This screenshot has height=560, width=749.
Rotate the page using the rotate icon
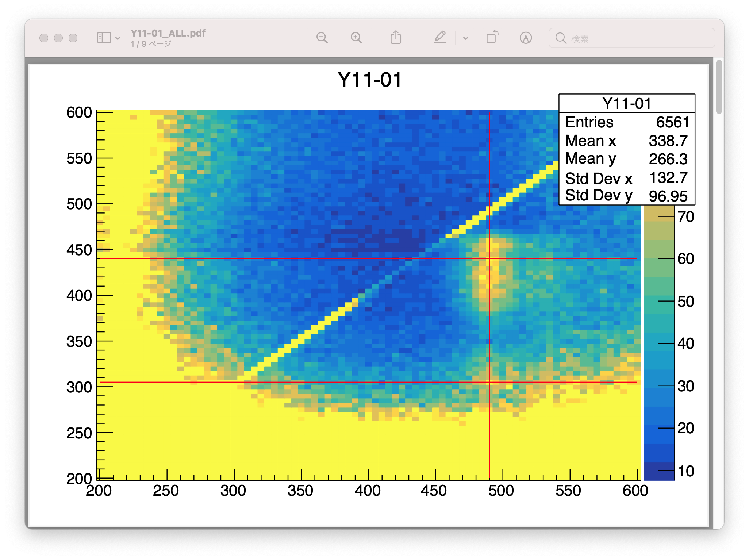pyautogui.click(x=492, y=37)
